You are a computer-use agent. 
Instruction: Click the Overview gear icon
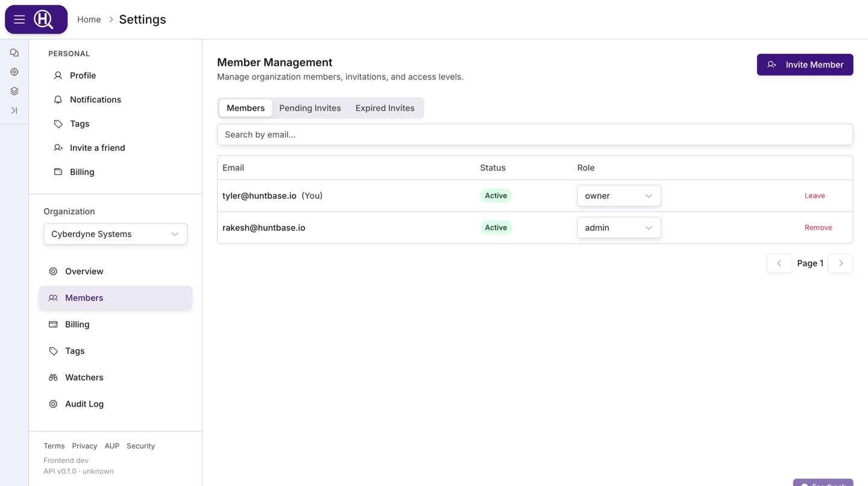(x=53, y=271)
